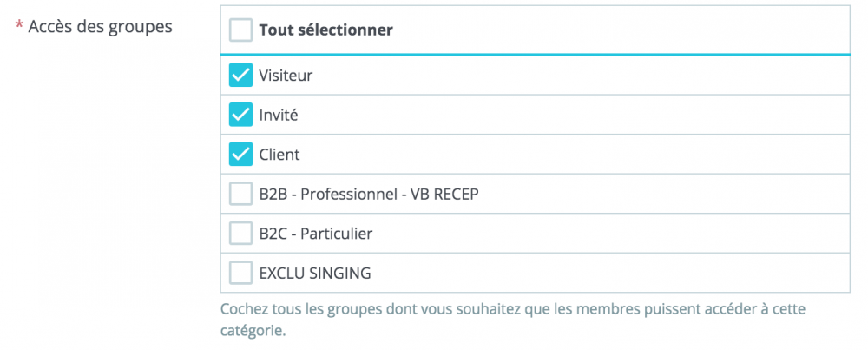The width and height of the screenshot is (868, 350).
Task: Click the red required asterisk
Action: point(18,28)
